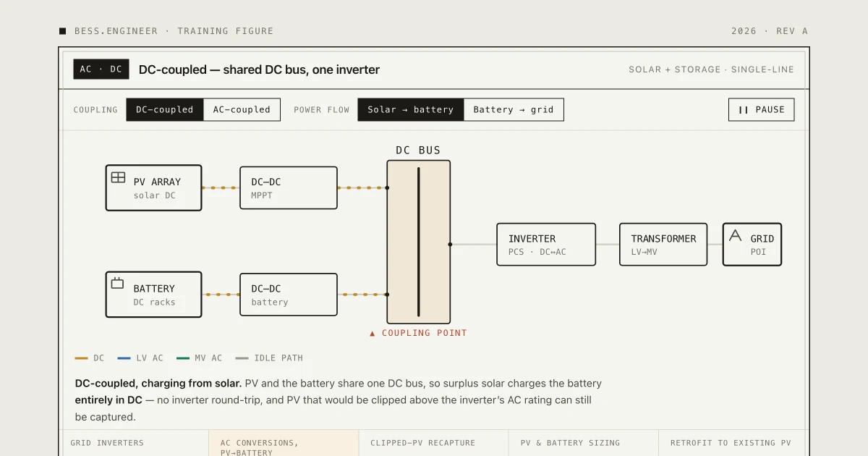This screenshot has width=868, height=456.
Task: Click the red triangle beside COUPLING POINT
Action: tap(373, 334)
